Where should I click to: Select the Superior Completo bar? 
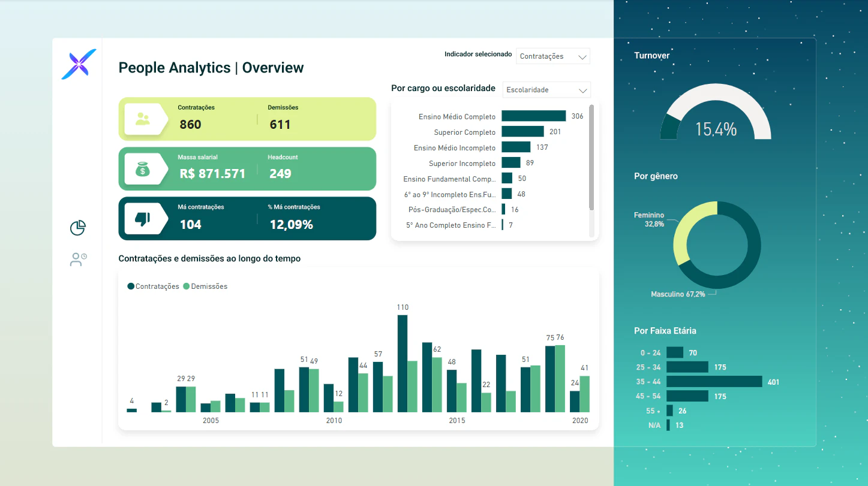point(522,132)
